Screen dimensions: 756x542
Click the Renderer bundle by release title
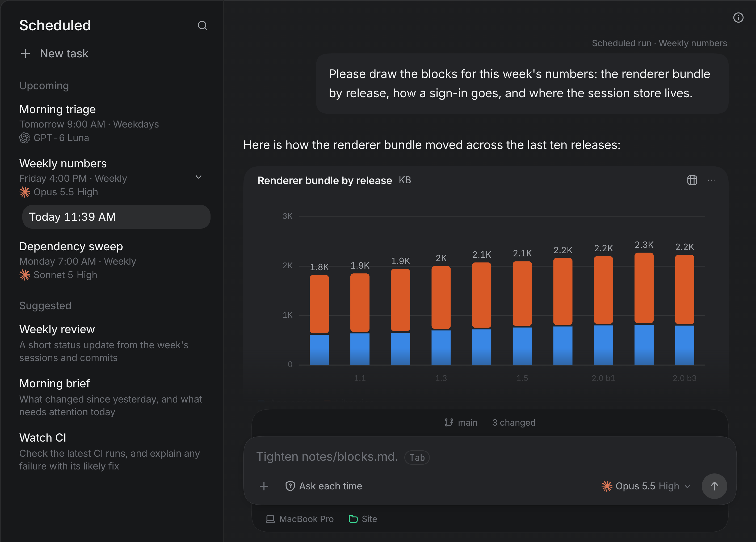pos(325,180)
